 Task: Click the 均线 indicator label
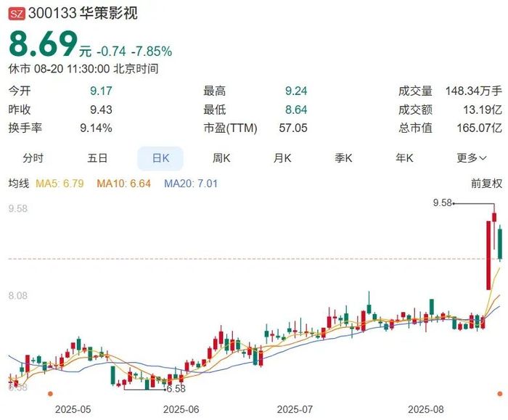pyautogui.click(x=19, y=184)
